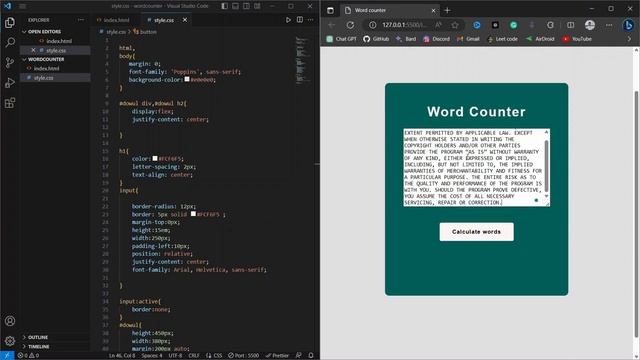This screenshot has width=640, height=360.
Task: Open the VS Code hamburger application menu
Action: pos(23,6)
